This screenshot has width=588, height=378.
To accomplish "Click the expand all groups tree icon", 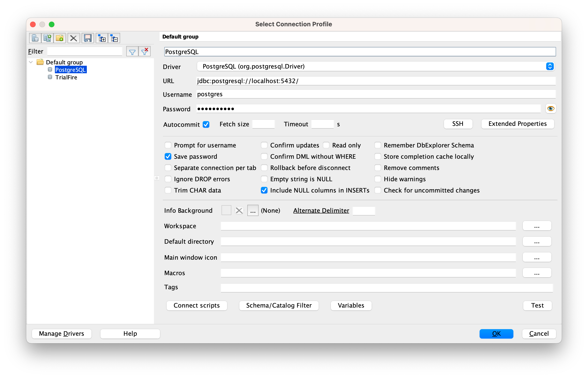I will tap(102, 38).
